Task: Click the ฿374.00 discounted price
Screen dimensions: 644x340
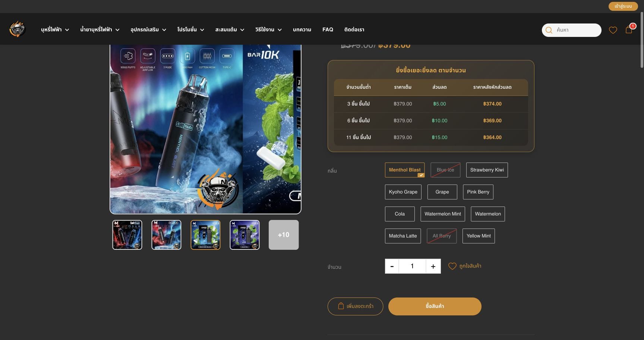Action: coord(492,104)
